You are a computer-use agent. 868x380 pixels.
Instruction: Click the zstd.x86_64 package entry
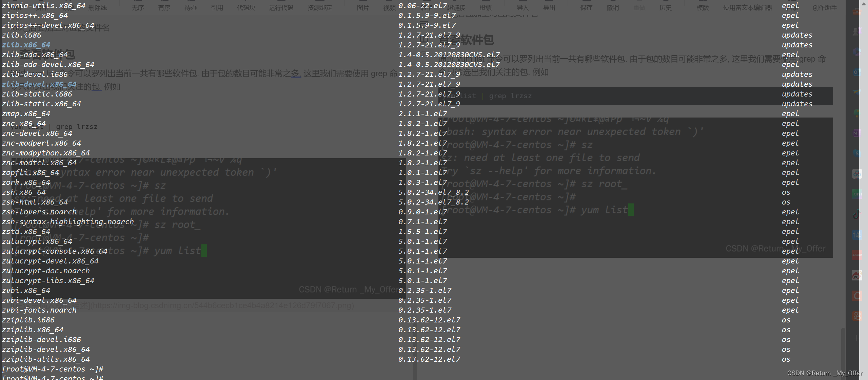click(x=26, y=231)
